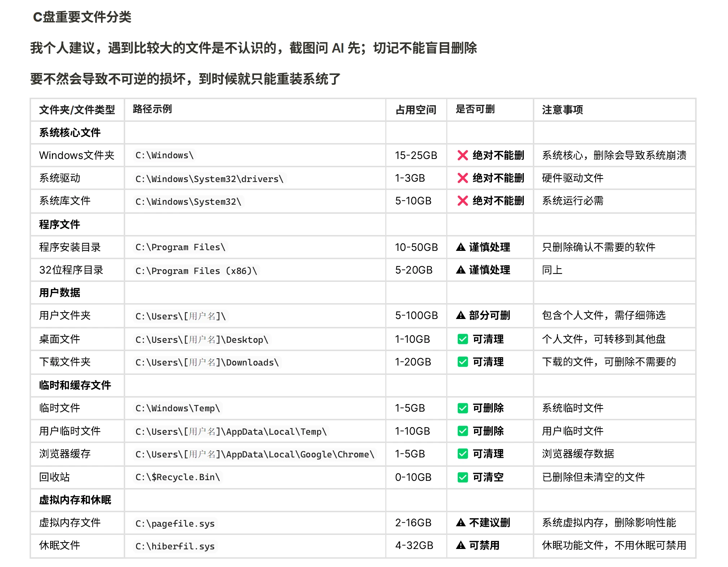Click the red X icon in 系统库文件 row
The height and width of the screenshot is (567, 728).
coord(462,201)
